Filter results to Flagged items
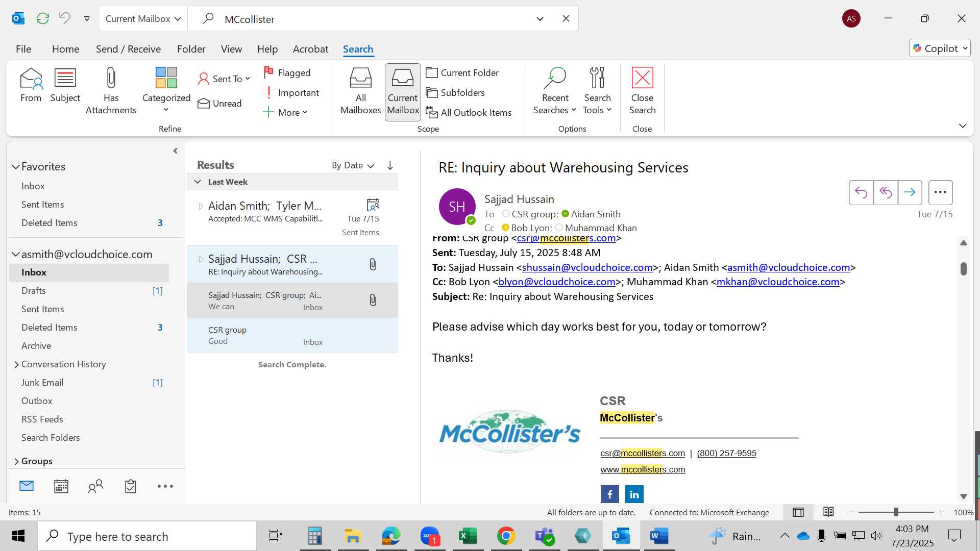Screen dimensions: 980x551 pyautogui.click(x=287, y=72)
